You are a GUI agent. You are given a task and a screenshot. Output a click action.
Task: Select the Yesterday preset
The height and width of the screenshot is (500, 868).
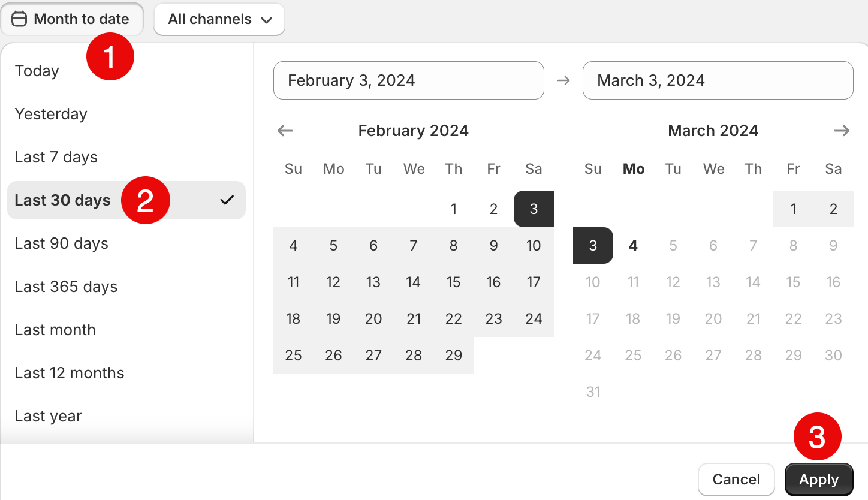click(51, 113)
